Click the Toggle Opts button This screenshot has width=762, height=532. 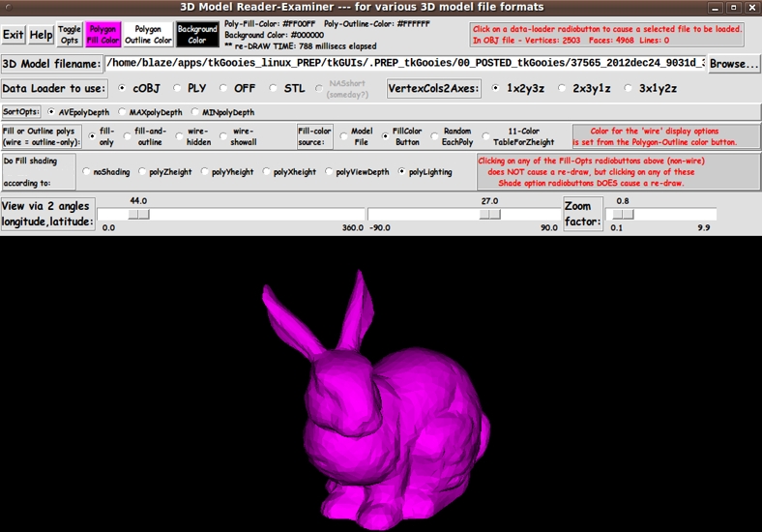70,35
